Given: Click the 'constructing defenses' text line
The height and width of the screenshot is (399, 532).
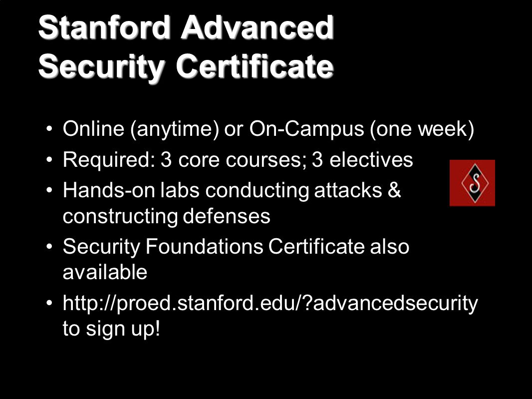Looking at the screenshot, I should (167, 216).
